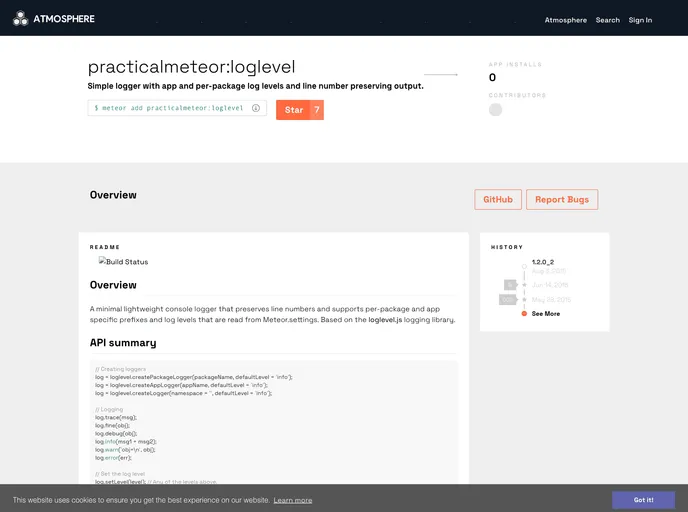688x512 pixels.
Task: Click the Jun 14 star history marker
Action: point(524,285)
